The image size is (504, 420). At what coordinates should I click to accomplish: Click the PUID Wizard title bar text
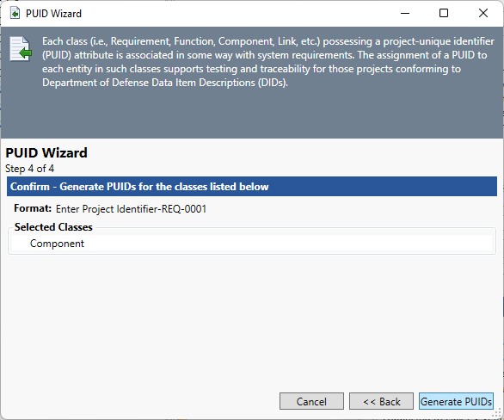pos(53,14)
